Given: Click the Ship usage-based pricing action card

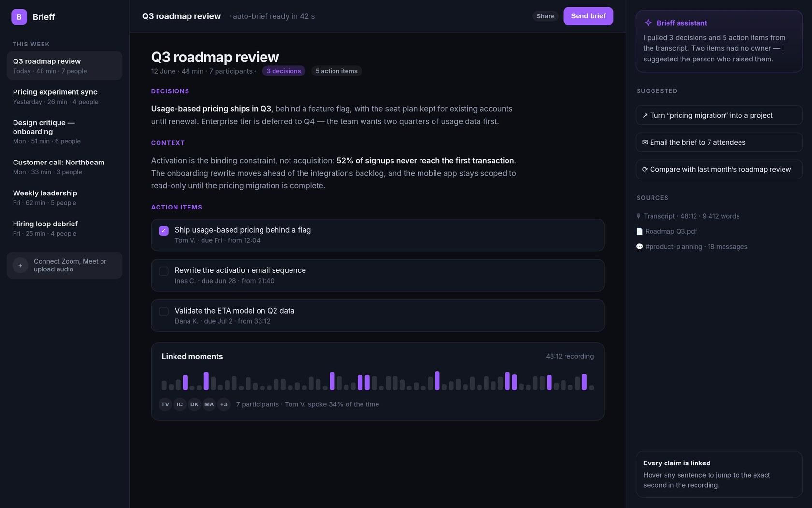Looking at the screenshot, I should [377, 235].
